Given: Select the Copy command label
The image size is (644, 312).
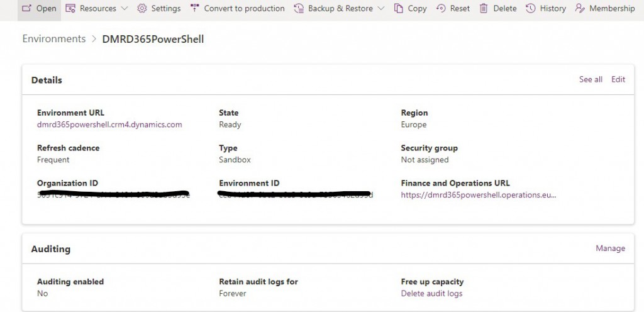Looking at the screenshot, I should click(418, 9).
